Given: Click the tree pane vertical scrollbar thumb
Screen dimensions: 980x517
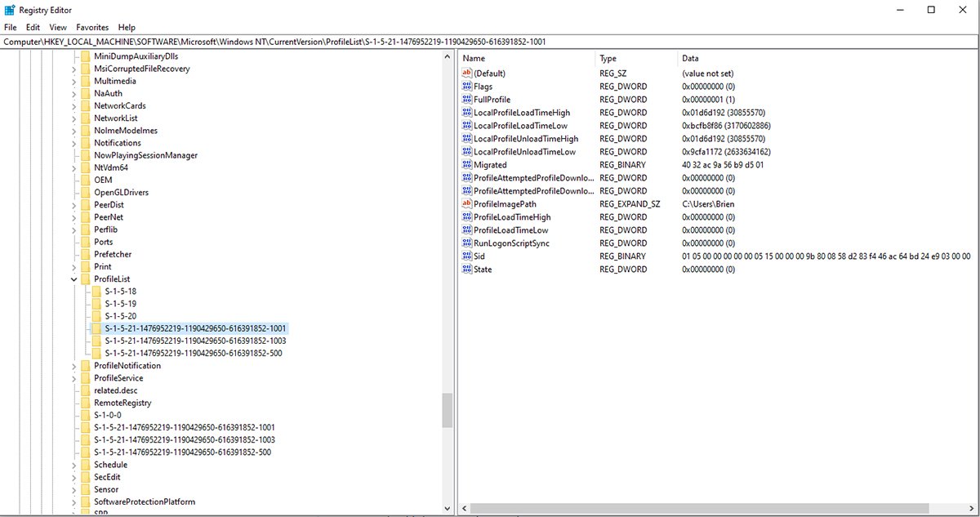Looking at the screenshot, I should (447, 410).
